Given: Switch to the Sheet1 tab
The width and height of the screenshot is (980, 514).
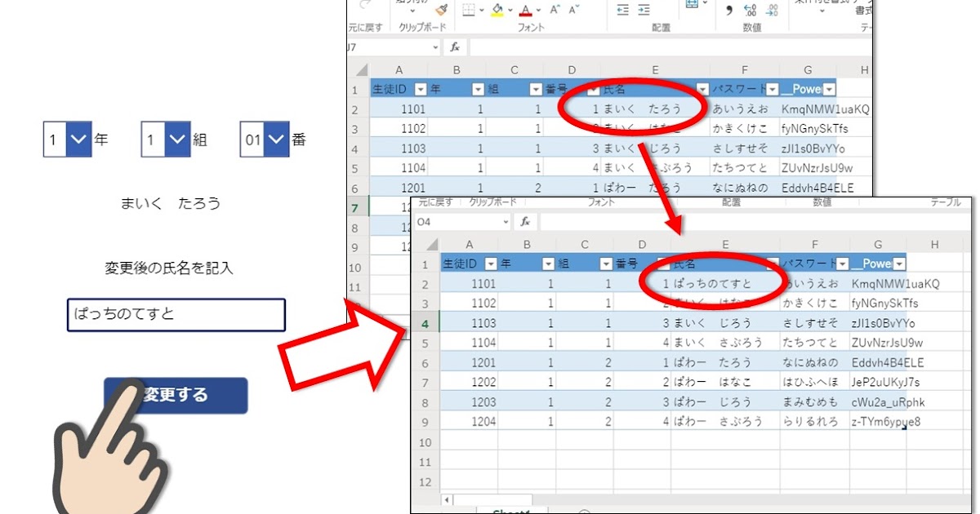Looking at the screenshot, I should click(x=510, y=511).
